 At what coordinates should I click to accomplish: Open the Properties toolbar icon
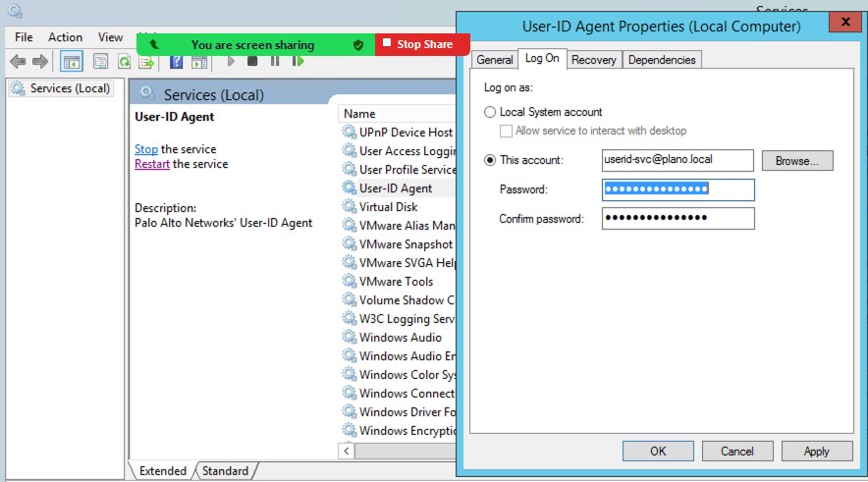(101, 62)
